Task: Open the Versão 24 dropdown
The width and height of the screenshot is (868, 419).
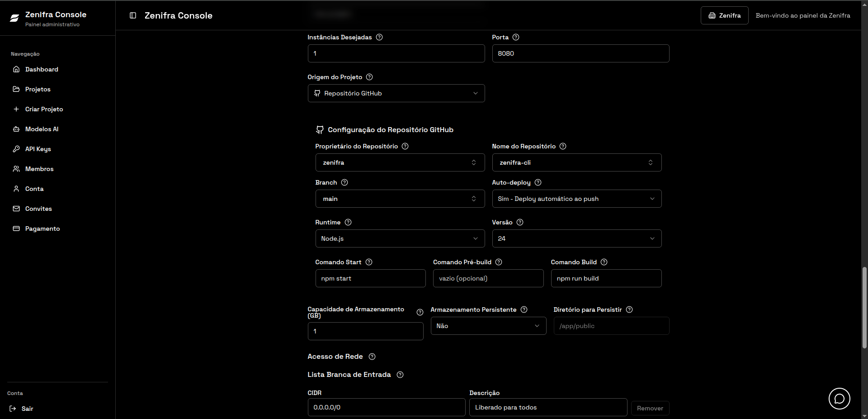Action: pyautogui.click(x=576, y=238)
